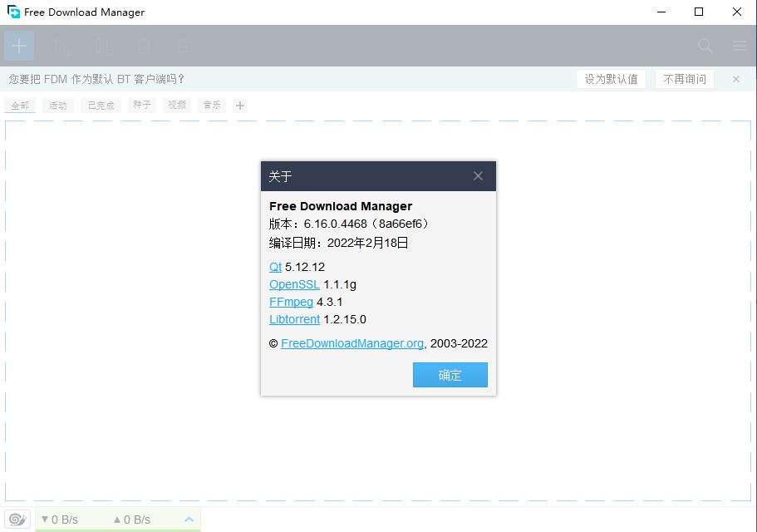Dismiss the BT client banner with its ×
Image resolution: width=757 pixels, height=532 pixels.
[735, 78]
